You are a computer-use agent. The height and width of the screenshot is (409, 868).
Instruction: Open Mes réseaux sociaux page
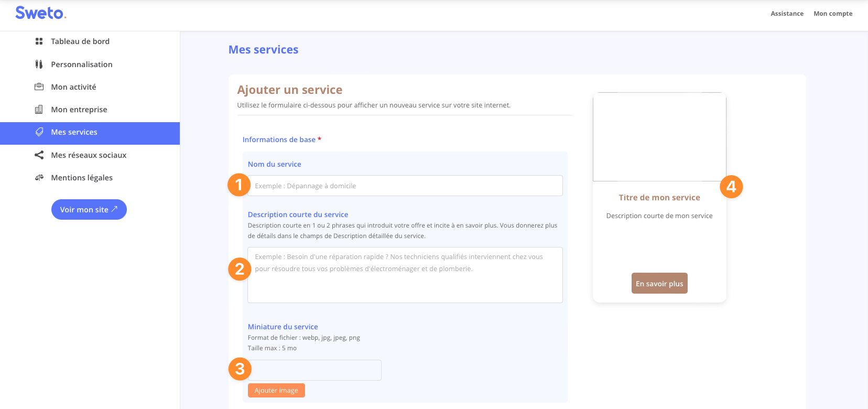coord(89,155)
